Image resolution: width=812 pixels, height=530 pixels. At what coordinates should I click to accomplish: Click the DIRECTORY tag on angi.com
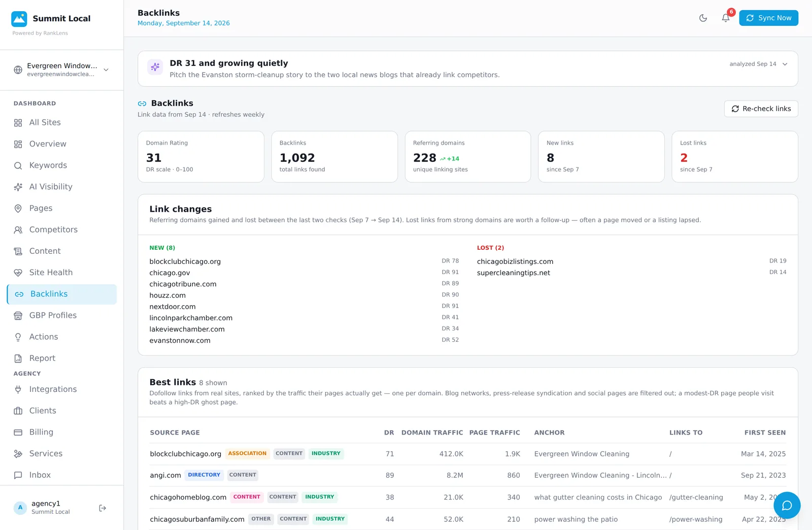[204, 475]
